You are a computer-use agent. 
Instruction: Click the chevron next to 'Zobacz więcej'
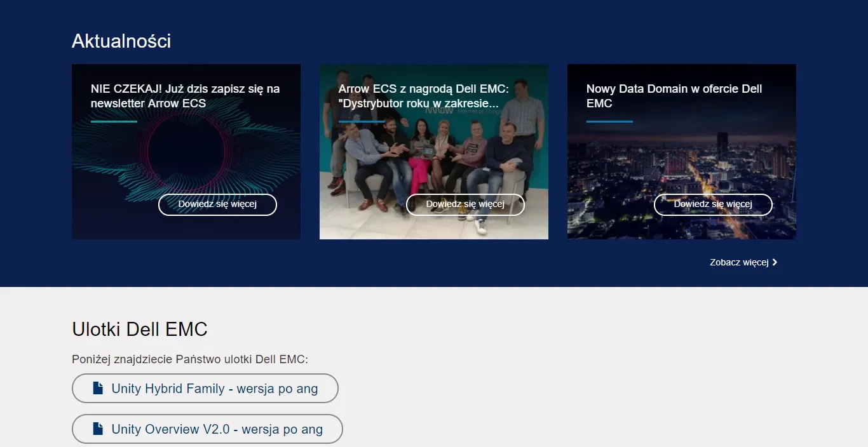pos(775,262)
